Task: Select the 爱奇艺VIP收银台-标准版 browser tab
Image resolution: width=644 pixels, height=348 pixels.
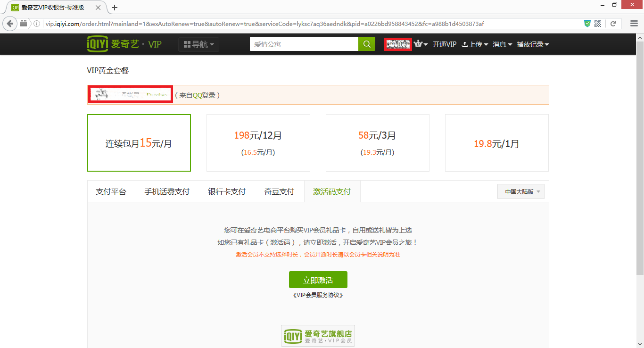Action: pyautogui.click(x=53, y=8)
